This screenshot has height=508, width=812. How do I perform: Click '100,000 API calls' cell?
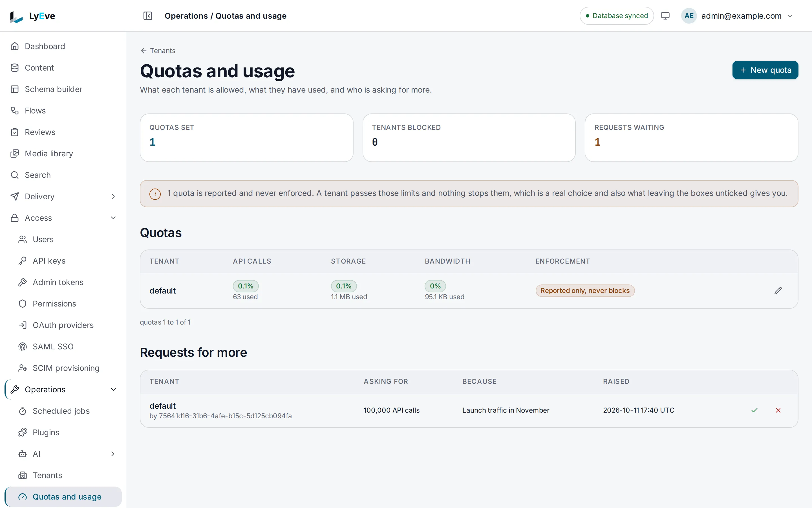392,410
